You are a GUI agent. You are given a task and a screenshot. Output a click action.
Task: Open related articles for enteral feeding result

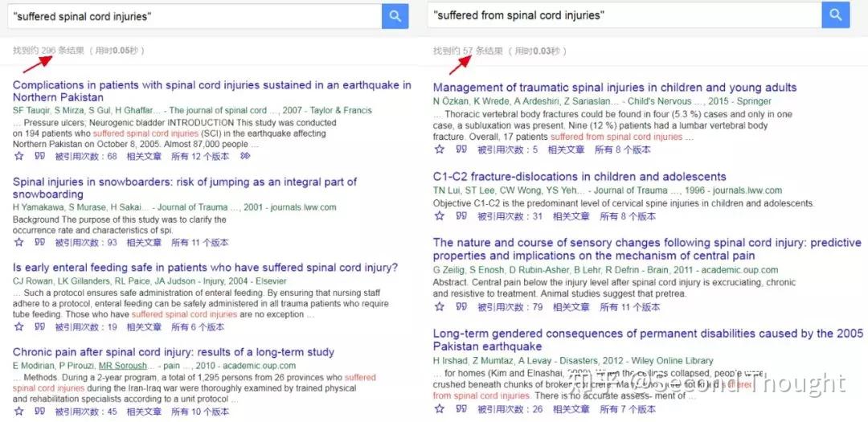click(144, 326)
